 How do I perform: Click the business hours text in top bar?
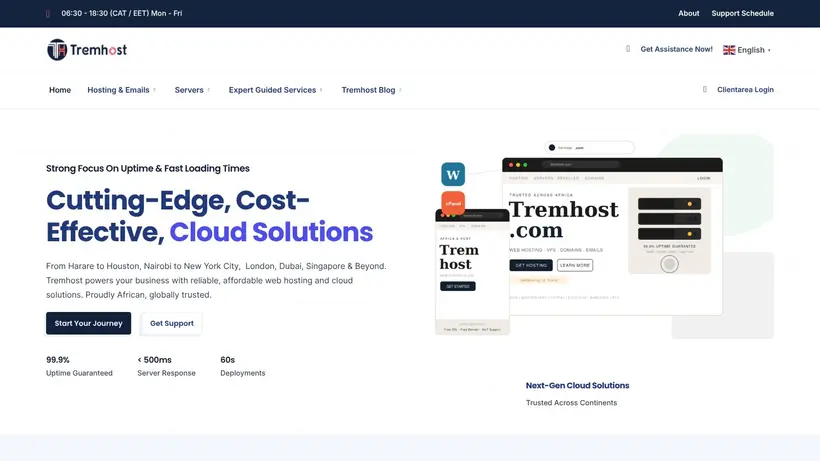click(122, 13)
